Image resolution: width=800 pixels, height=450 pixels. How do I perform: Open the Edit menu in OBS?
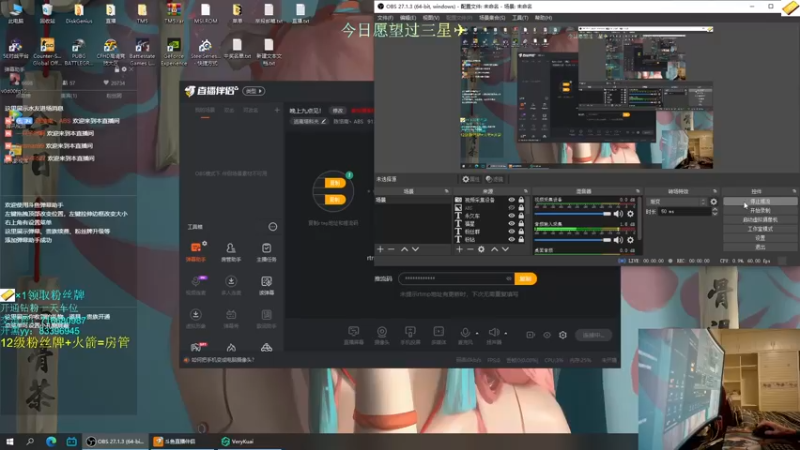point(408,18)
